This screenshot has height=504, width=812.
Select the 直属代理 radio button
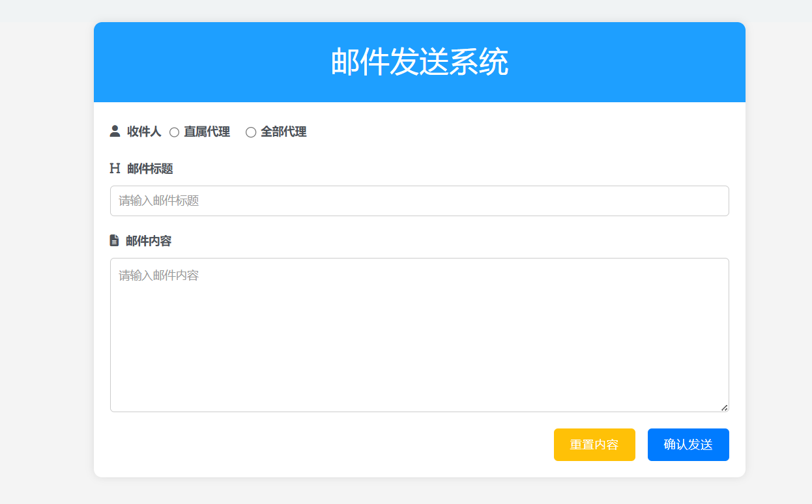174,132
